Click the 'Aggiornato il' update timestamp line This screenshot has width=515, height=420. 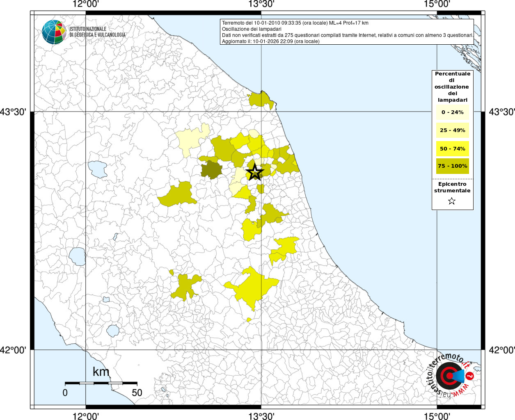tap(270, 41)
